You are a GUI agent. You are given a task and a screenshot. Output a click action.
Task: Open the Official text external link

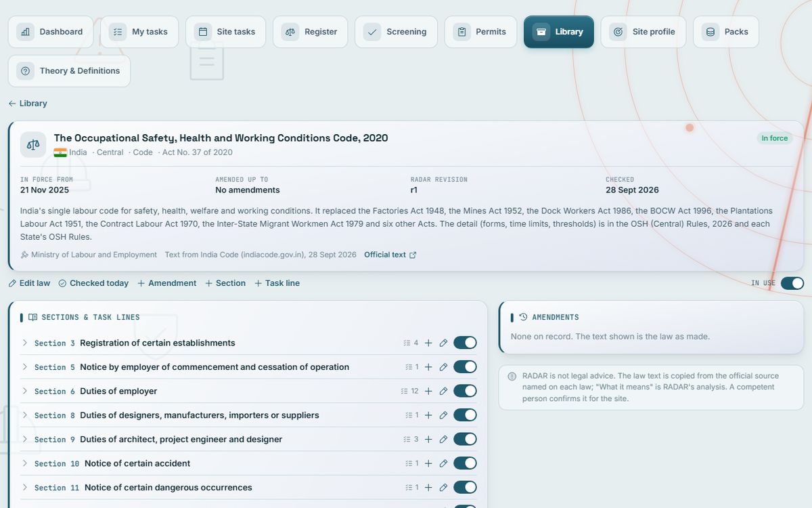390,255
